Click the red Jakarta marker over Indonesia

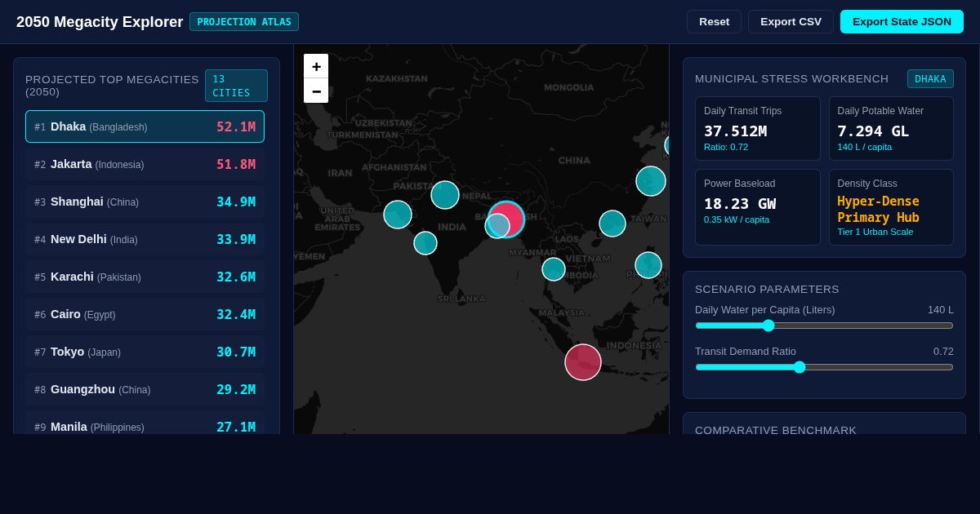(583, 362)
